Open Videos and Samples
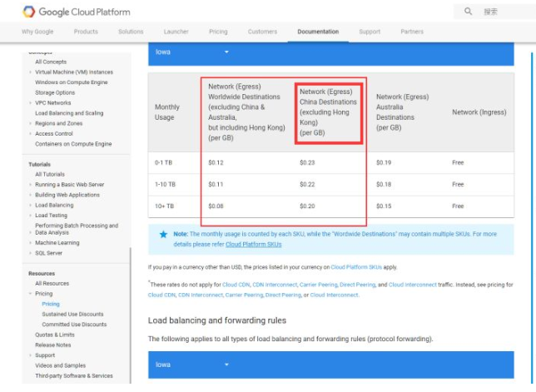This screenshot has width=536, height=392. click(60, 365)
